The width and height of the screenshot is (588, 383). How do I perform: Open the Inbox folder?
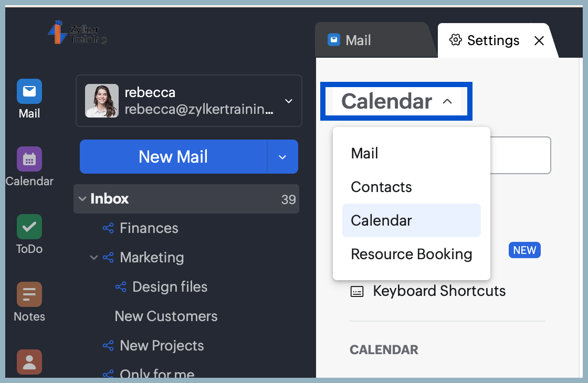(x=186, y=199)
